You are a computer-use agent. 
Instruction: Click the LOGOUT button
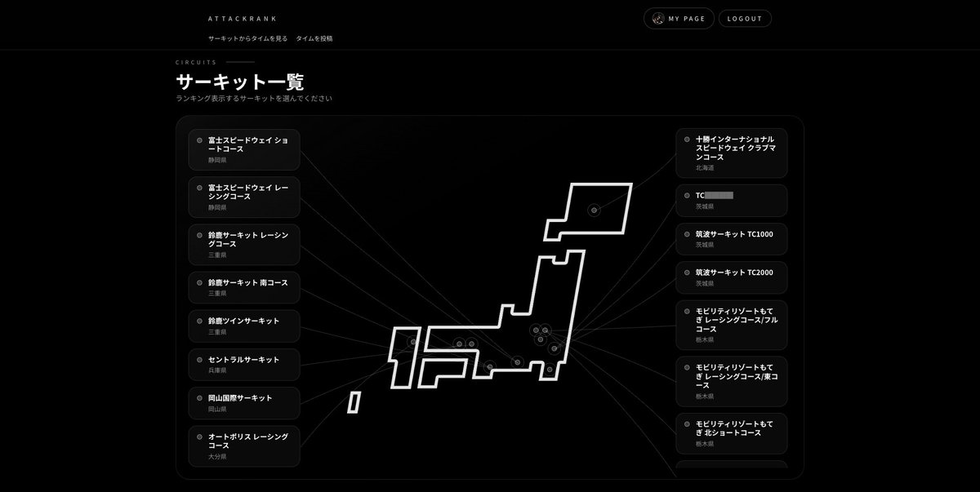click(745, 19)
